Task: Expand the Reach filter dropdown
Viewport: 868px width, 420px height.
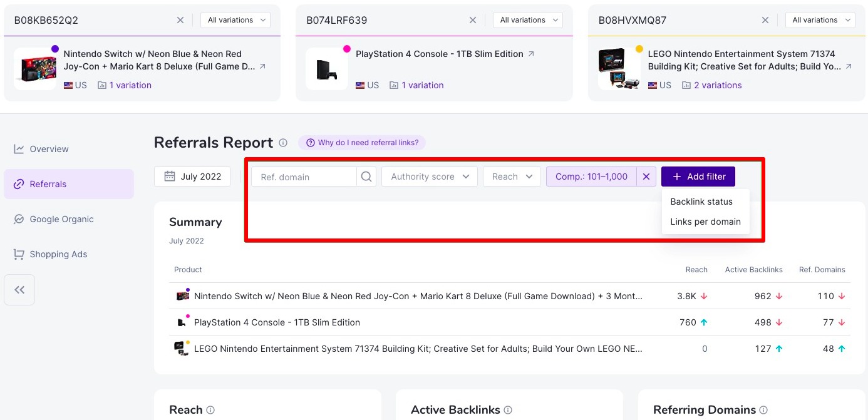Action: pos(512,177)
